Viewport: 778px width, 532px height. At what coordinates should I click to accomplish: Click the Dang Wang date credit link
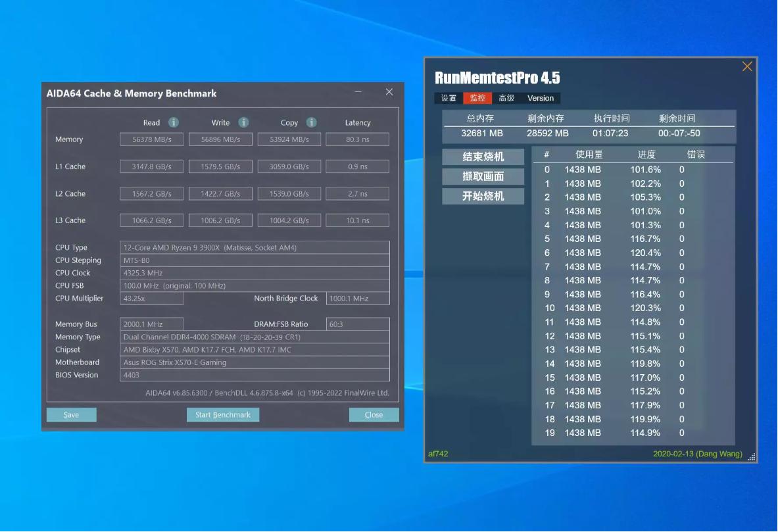(x=697, y=454)
